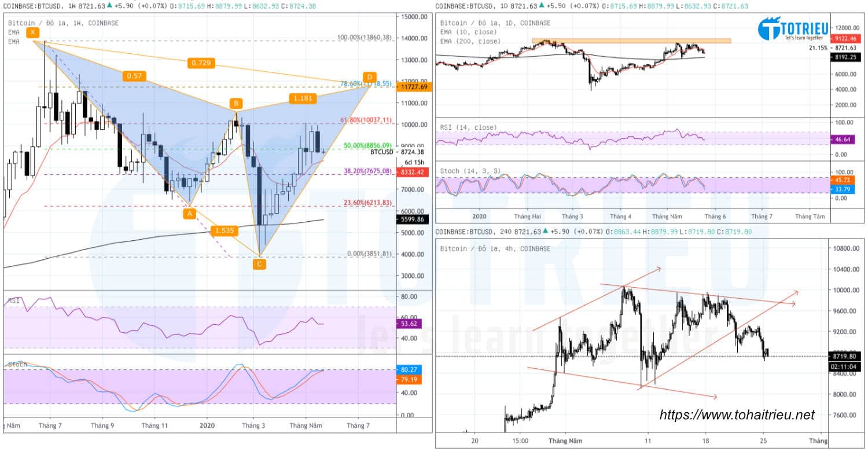This screenshot has width=868, height=451.
Task: Click the orange D point label of the pattern
Action: (x=369, y=77)
